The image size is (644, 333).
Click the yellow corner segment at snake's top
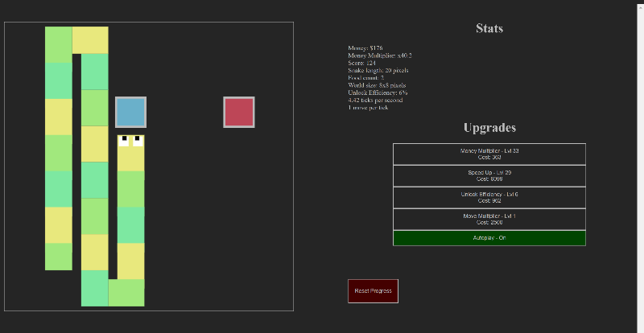[90, 40]
